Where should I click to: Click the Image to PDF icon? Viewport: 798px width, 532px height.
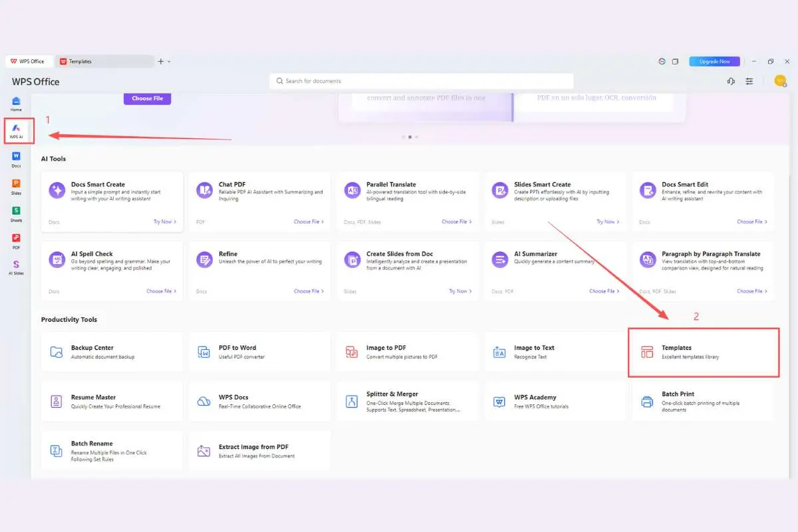click(352, 352)
